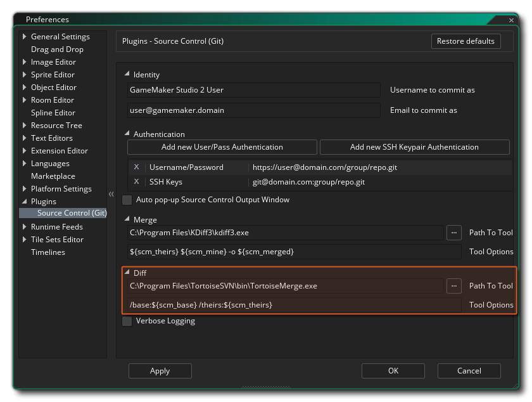Enable Auto pop-up Source Control Output Window
The height and width of the screenshot is (402, 532).
127,199
